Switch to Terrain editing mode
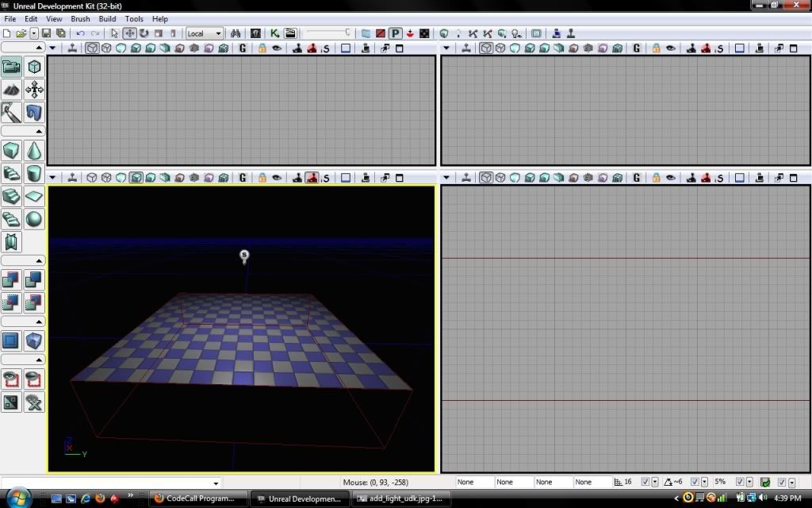This screenshot has width=812, height=508. (11, 90)
